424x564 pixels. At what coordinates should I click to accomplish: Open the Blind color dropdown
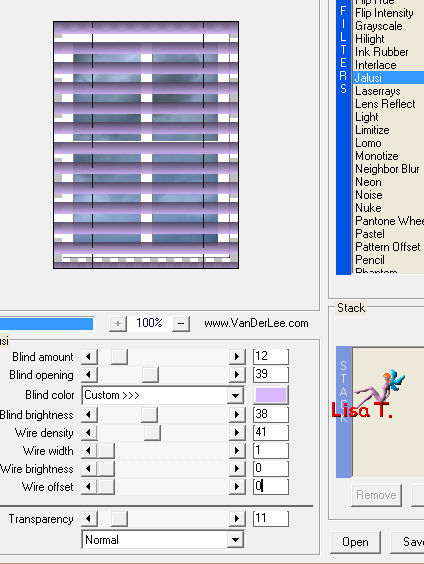(x=236, y=395)
